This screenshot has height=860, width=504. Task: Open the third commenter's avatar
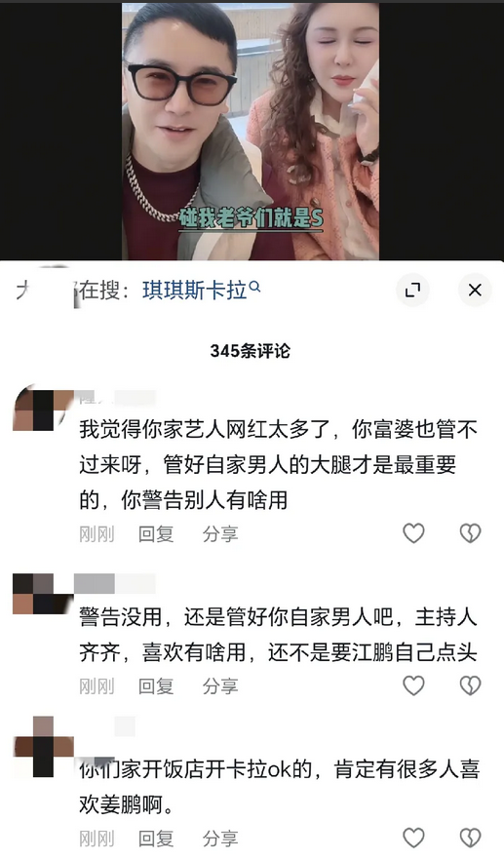pos(43,747)
